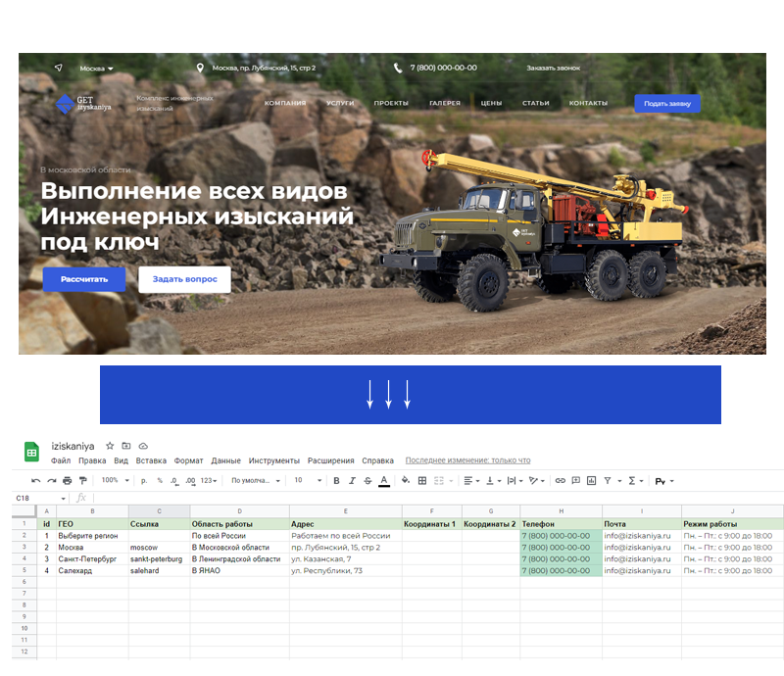The width and height of the screenshot is (784, 676).
Task: Click the Задать вопрос button
Action: click(184, 279)
